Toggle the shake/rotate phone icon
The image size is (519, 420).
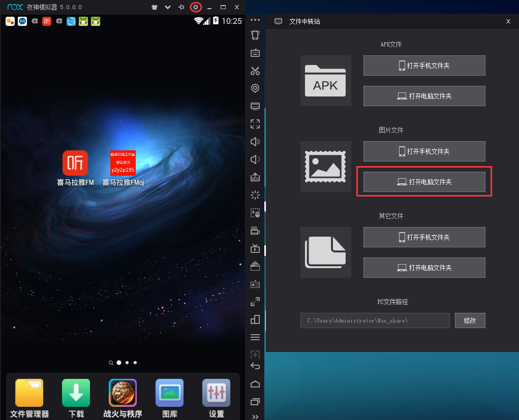[x=255, y=35]
